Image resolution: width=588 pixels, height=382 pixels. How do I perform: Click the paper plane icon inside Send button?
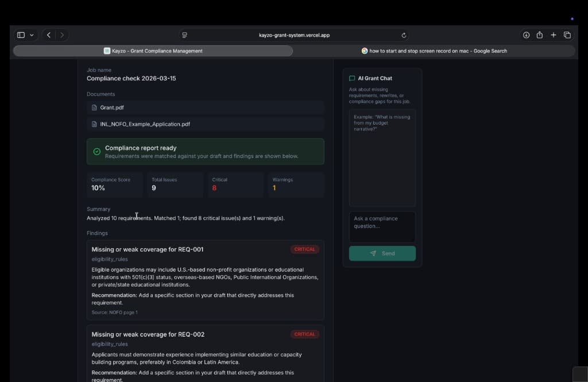coord(371,253)
